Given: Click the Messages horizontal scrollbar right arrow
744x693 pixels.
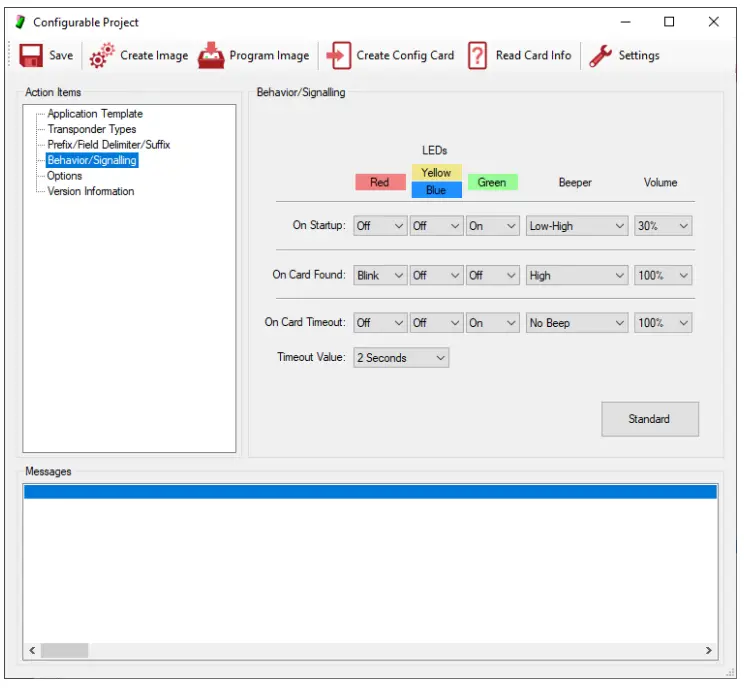Looking at the screenshot, I should [709, 651].
